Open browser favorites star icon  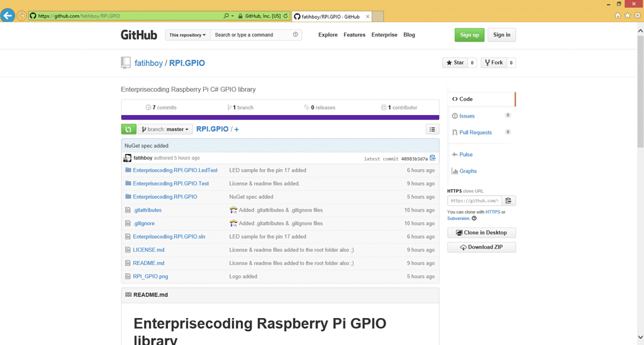pyautogui.click(x=628, y=16)
